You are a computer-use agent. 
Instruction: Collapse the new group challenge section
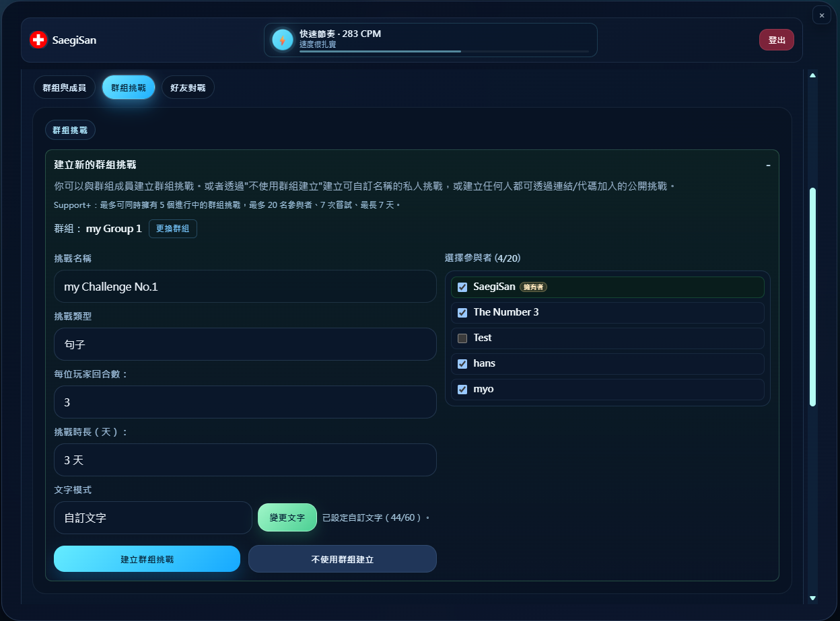(768, 165)
